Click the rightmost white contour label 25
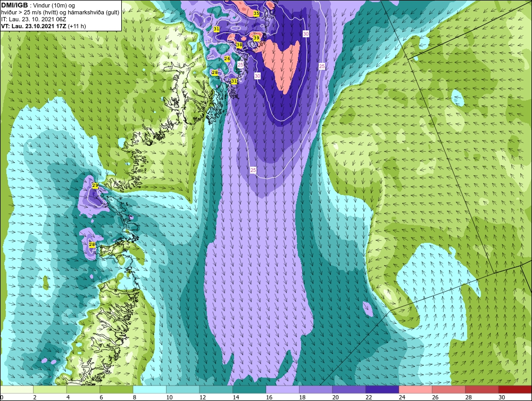Image resolution: width=532 pixels, height=401 pixels. pos(322,66)
